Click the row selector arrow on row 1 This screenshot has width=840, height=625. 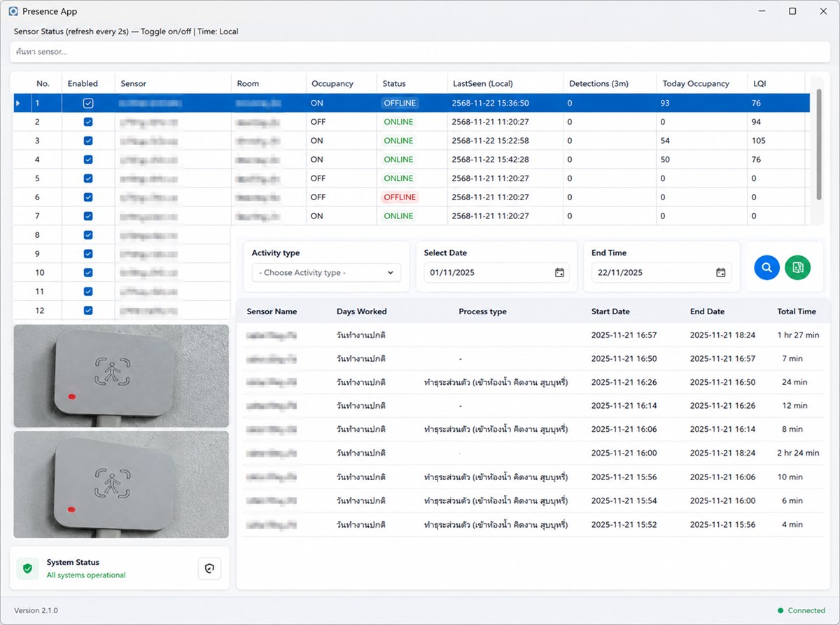click(18, 103)
